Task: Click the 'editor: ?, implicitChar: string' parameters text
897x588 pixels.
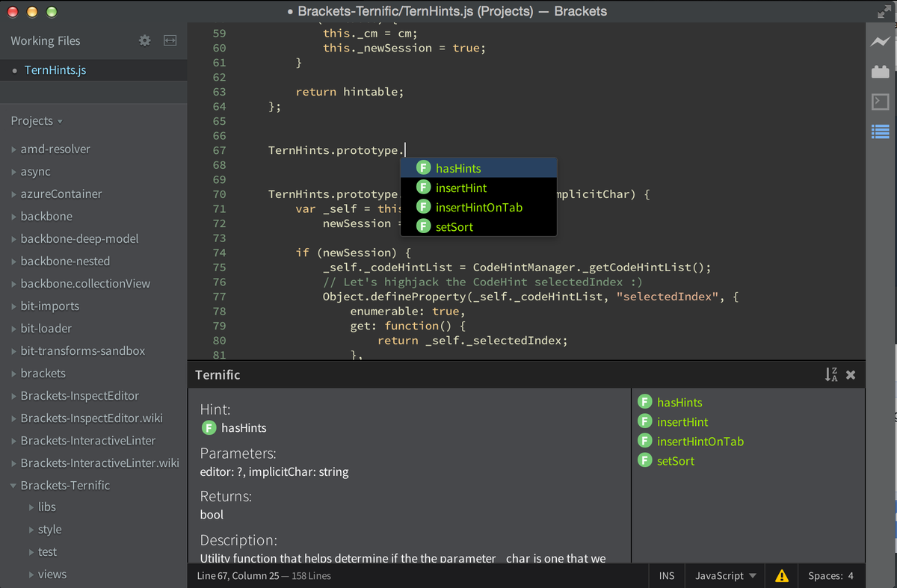Action: (274, 472)
